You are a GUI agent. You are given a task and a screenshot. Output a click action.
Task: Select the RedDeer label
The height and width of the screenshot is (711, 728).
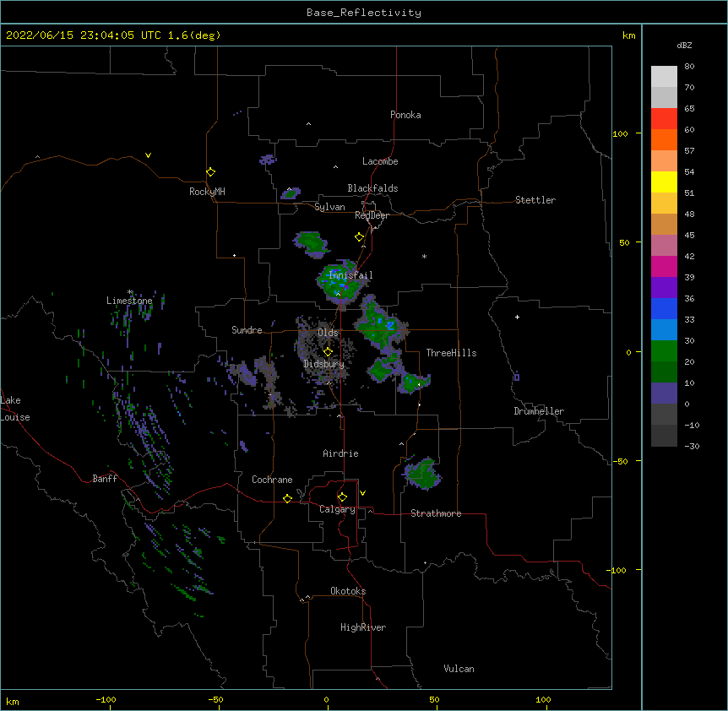point(372,215)
